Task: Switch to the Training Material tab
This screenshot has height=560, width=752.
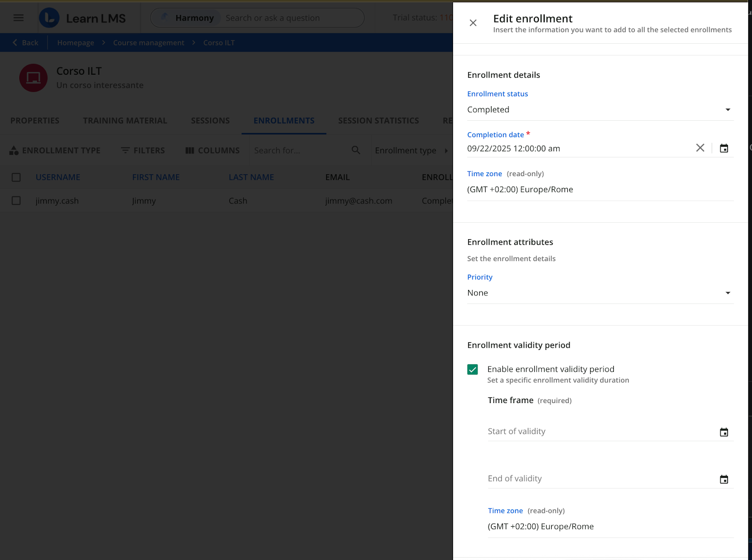Action: click(x=125, y=121)
